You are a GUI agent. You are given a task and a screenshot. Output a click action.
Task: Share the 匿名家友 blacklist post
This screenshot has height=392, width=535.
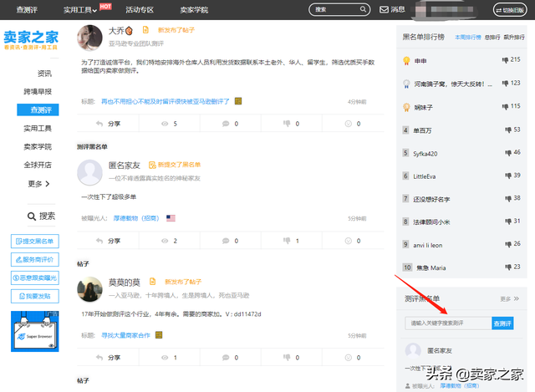pyautogui.click(x=108, y=241)
